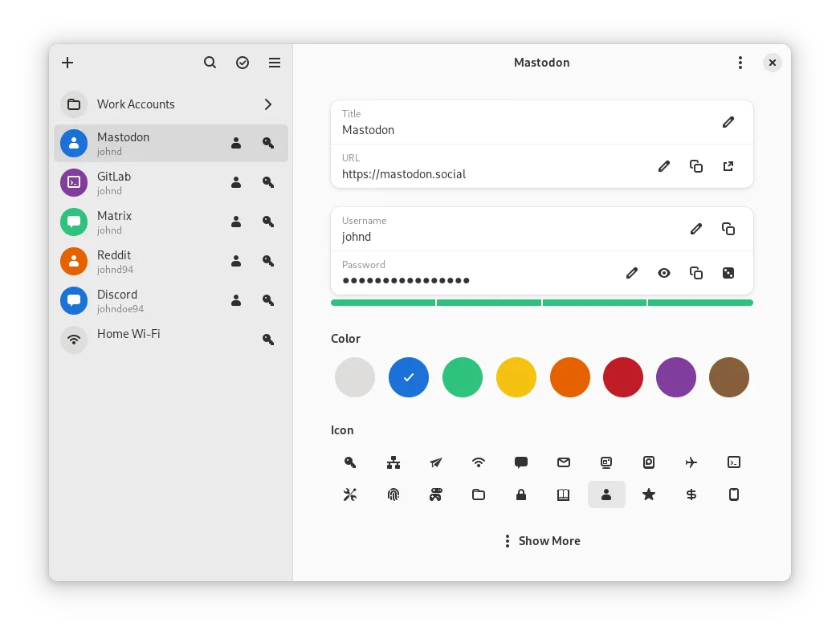Open search in the sidebar
This screenshot has height=635, width=840.
(x=210, y=62)
